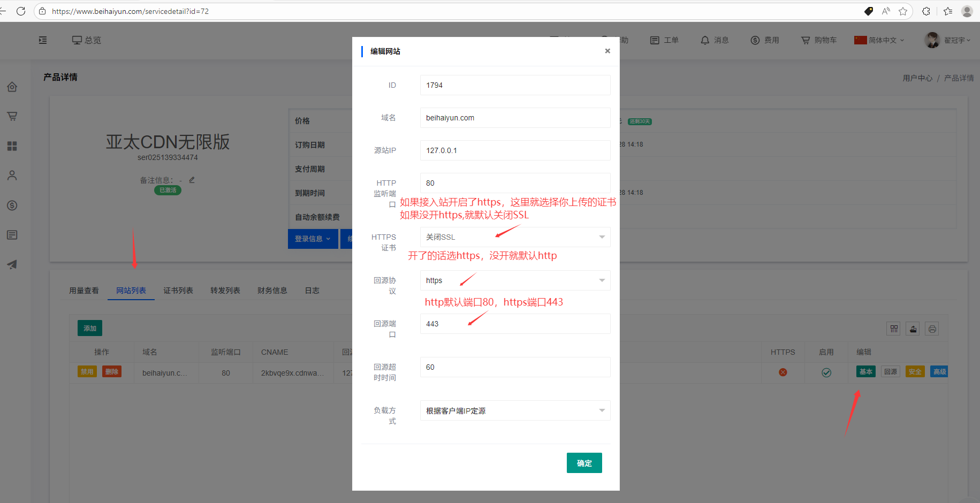Click the home icon in left sidebar
This screenshot has width=980, height=503.
(12, 87)
